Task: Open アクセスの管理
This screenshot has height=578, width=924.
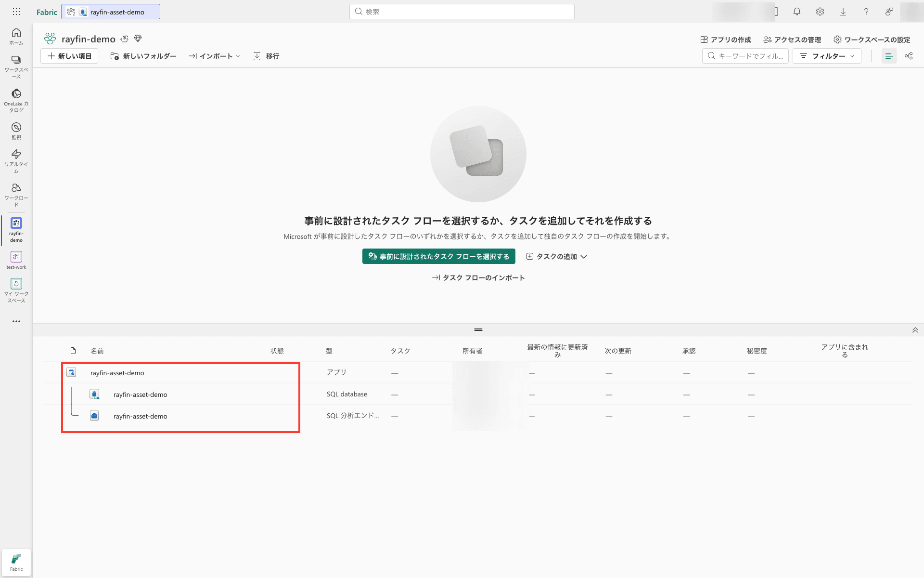Action: pyautogui.click(x=792, y=39)
